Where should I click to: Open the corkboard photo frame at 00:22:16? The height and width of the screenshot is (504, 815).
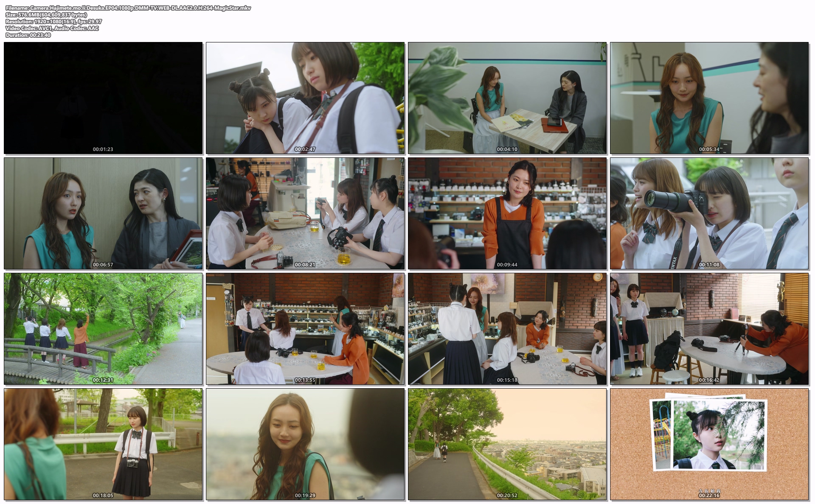pyautogui.click(x=709, y=444)
